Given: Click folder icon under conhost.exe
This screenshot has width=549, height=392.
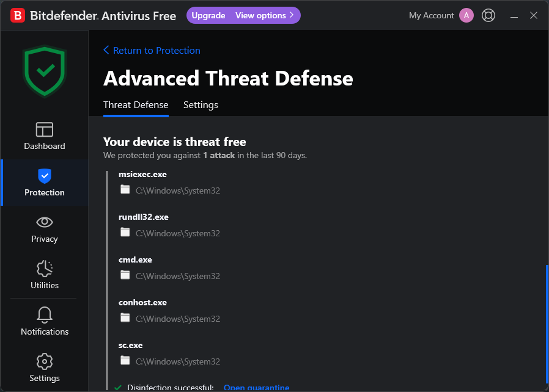Looking at the screenshot, I should [x=125, y=318].
